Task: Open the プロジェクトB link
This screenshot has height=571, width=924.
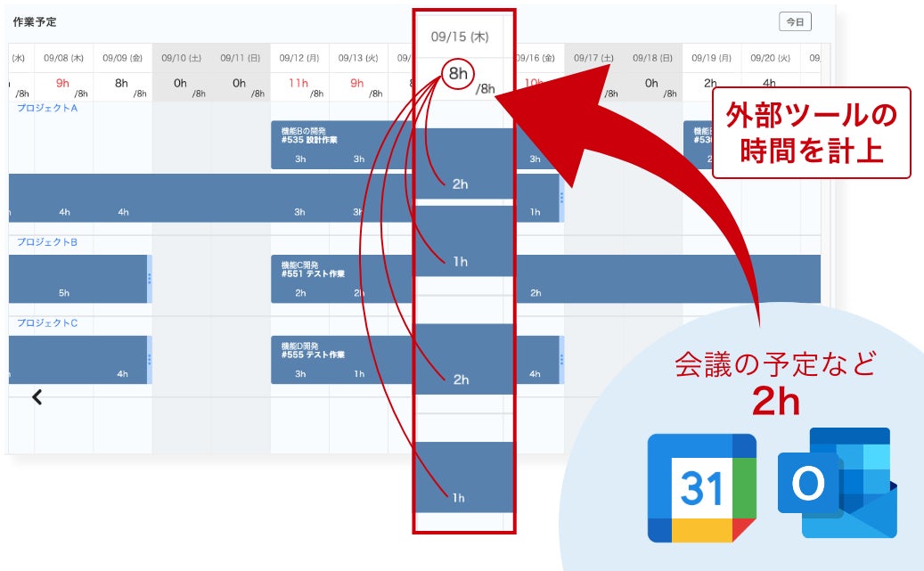Action: pyautogui.click(x=47, y=242)
